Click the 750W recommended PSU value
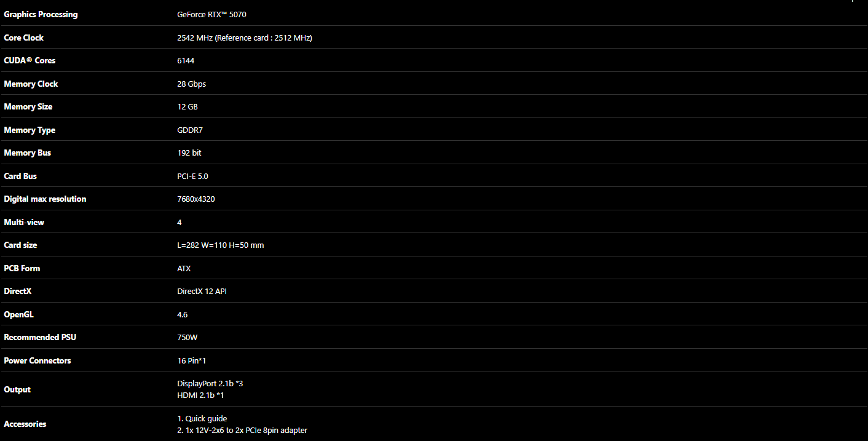 pyautogui.click(x=187, y=337)
